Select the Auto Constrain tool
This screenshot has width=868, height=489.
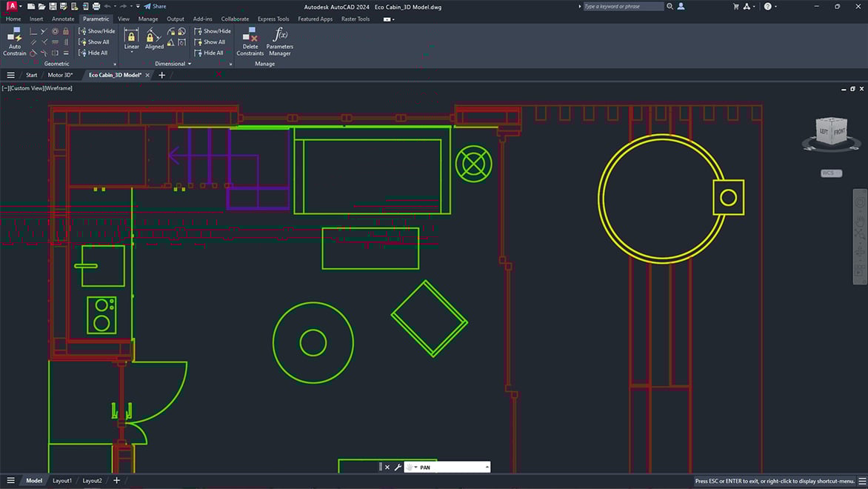click(x=14, y=42)
